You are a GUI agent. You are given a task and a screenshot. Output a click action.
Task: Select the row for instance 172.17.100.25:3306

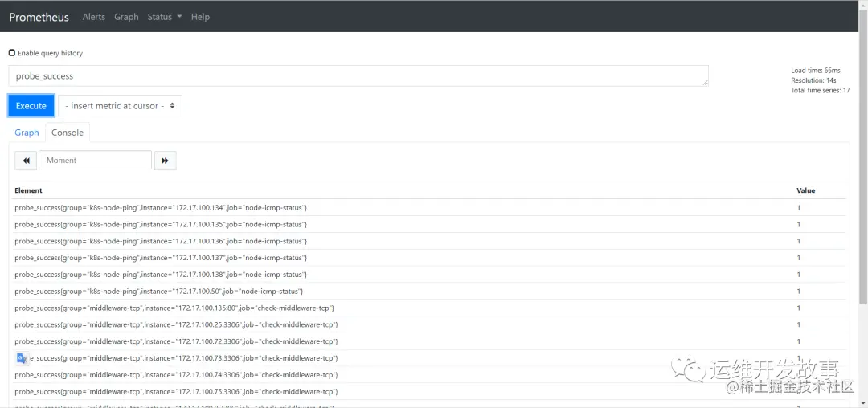429,324
